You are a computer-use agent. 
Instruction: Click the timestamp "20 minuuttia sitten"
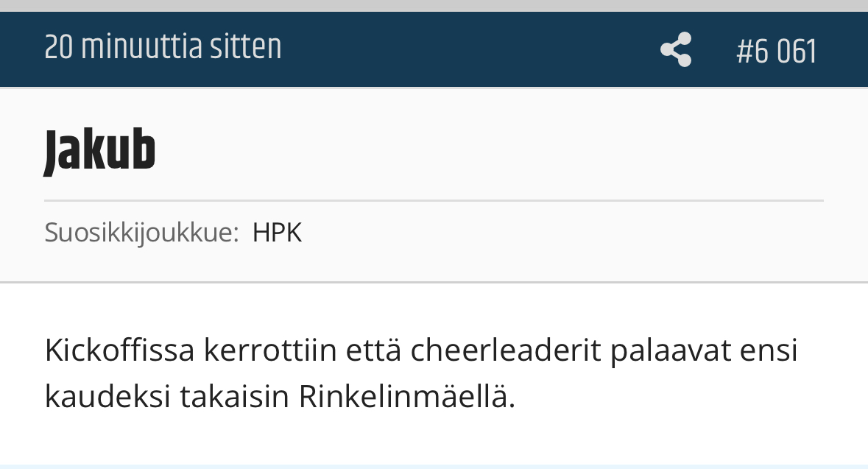(163, 49)
